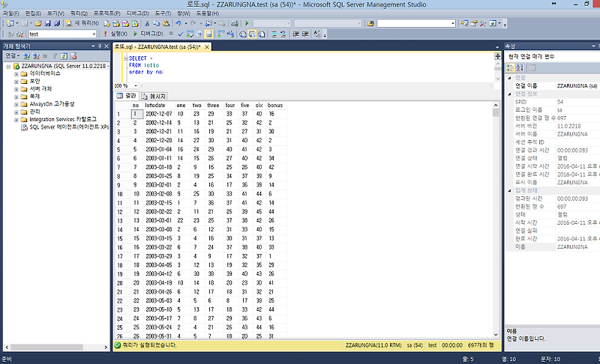Expand the 보안 folder node
This screenshot has width=600, height=364.
16,82
